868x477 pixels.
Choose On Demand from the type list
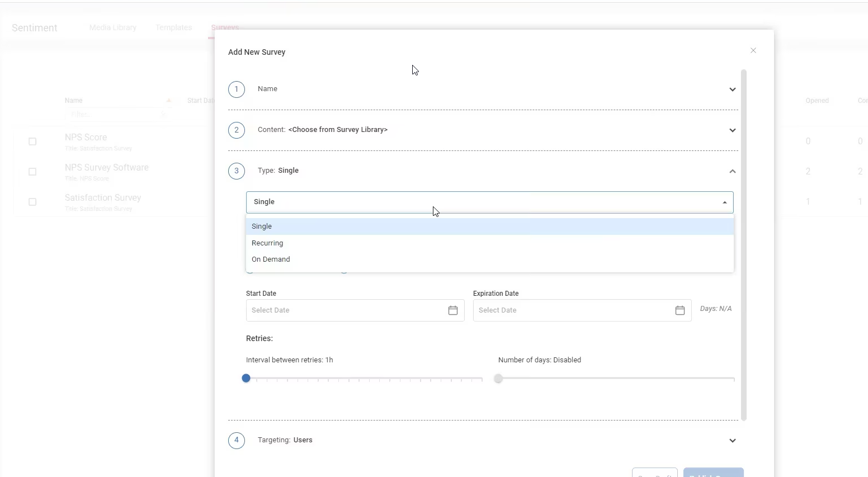[x=490, y=259]
